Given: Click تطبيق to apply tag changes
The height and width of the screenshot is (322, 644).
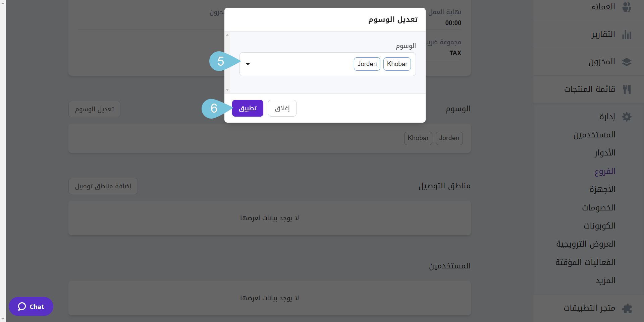Looking at the screenshot, I should [248, 108].
